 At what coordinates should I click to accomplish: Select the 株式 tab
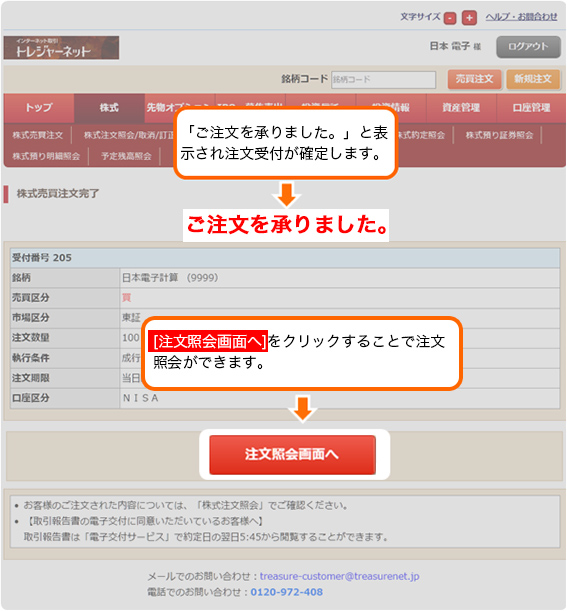[x=109, y=108]
